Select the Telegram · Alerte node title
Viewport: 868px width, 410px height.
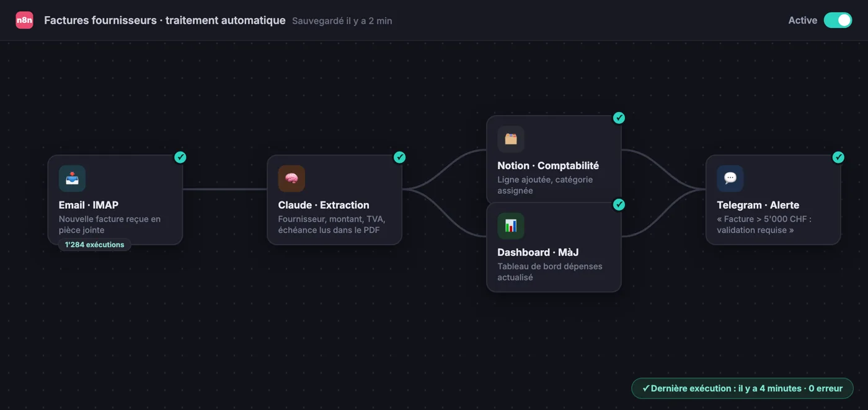758,205
